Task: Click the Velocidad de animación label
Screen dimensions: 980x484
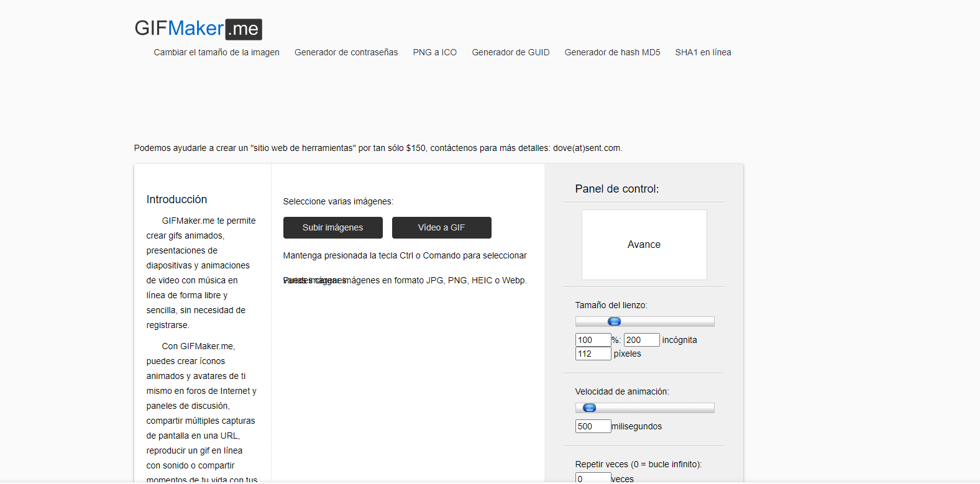Action: pos(622,391)
